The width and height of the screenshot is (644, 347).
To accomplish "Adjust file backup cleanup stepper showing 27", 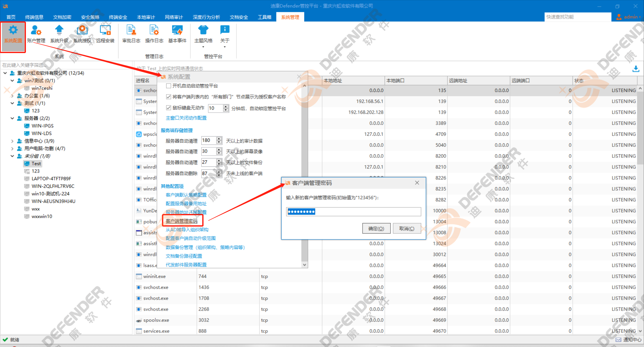I will tap(219, 162).
